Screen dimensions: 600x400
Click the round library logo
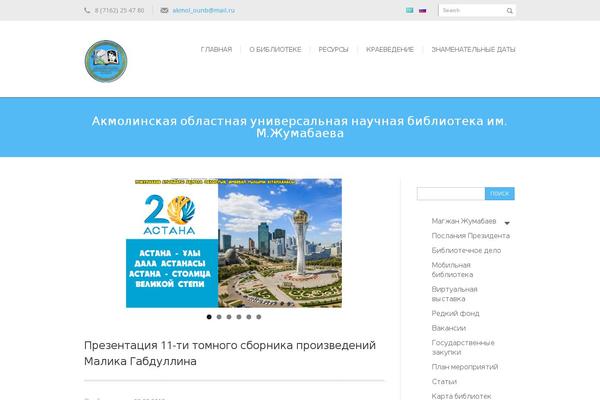point(106,61)
